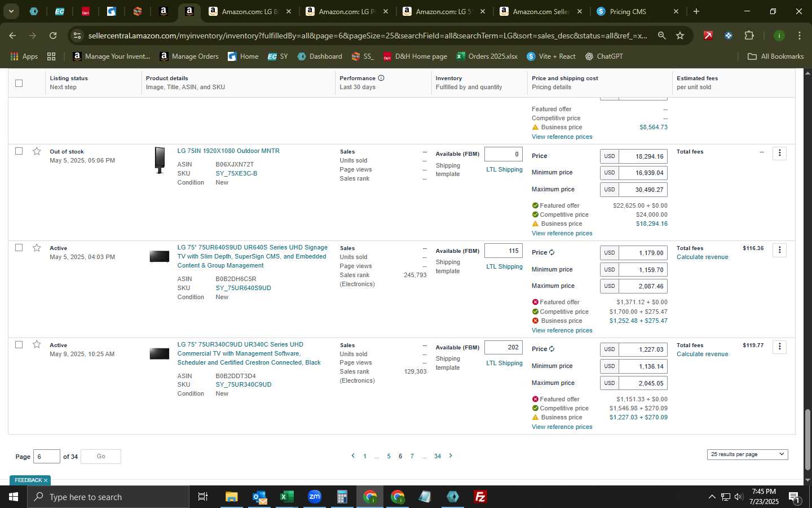The image size is (812, 508).
Task: Edit quantity field showing 202
Action: click(x=504, y=347)
